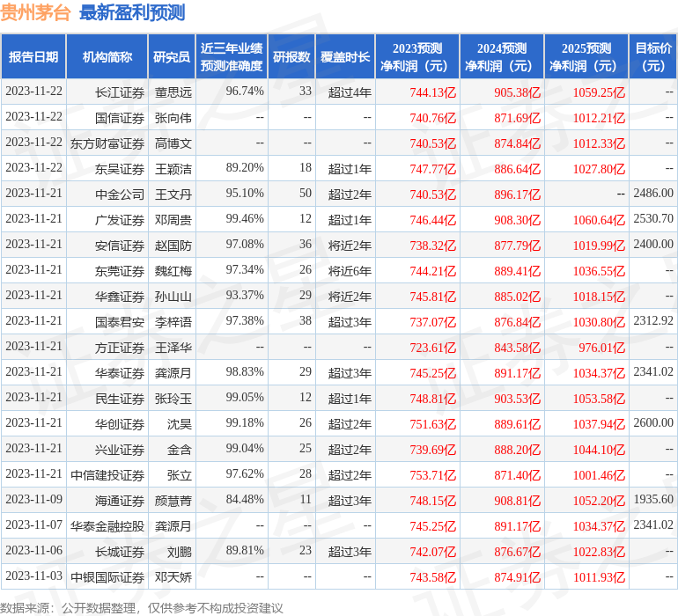Click the 2486.00 target price value
This screenshot has width=678, height=616.
pos(653,193)
